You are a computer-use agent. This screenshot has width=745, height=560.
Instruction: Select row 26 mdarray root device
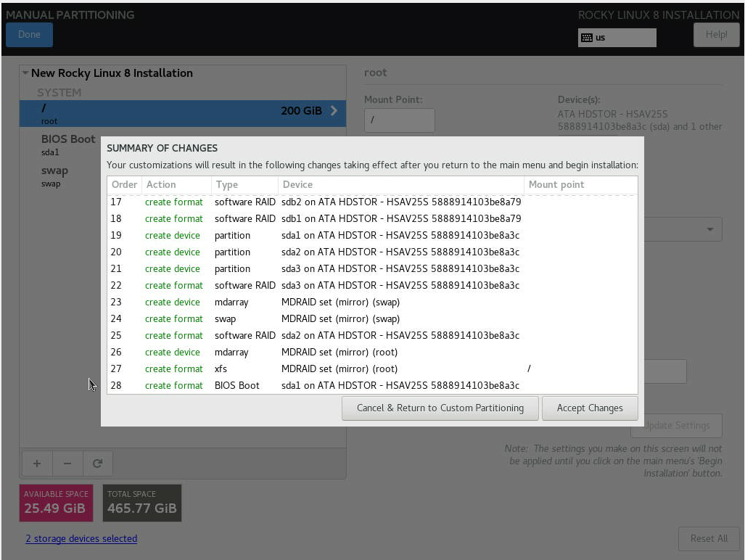pyautogui.click(x=372, y=352)
